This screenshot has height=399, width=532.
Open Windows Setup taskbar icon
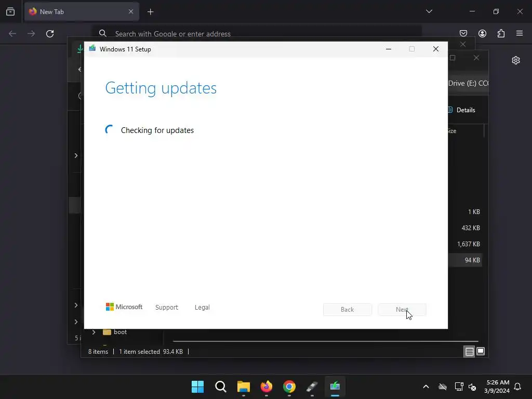[x=335, y=387]
